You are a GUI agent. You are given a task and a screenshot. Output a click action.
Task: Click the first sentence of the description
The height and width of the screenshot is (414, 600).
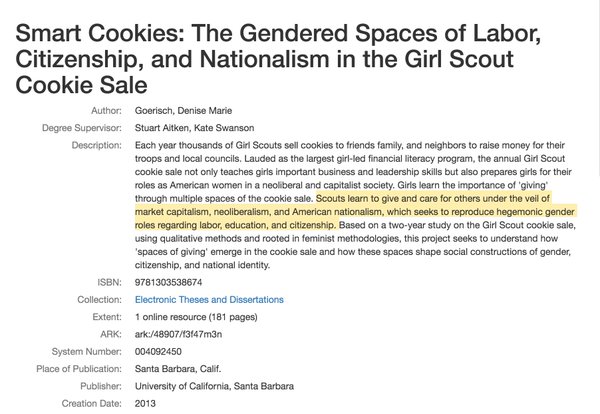coord(350,152)
